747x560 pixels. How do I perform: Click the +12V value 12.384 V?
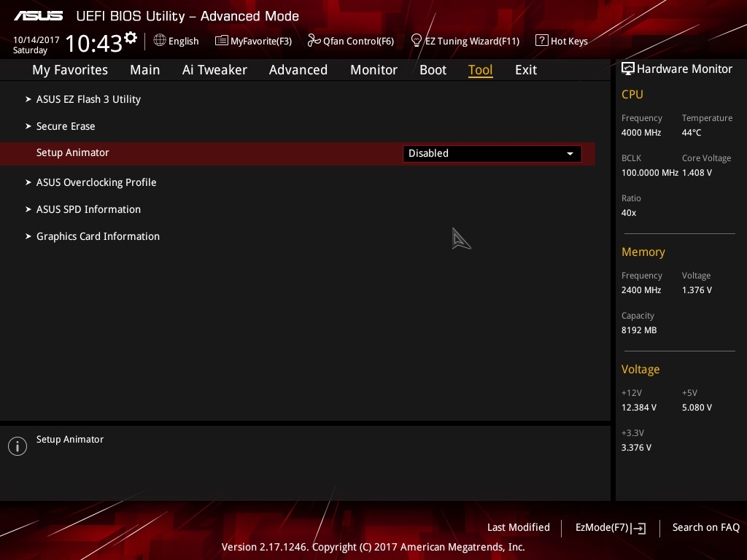point(639,408)
